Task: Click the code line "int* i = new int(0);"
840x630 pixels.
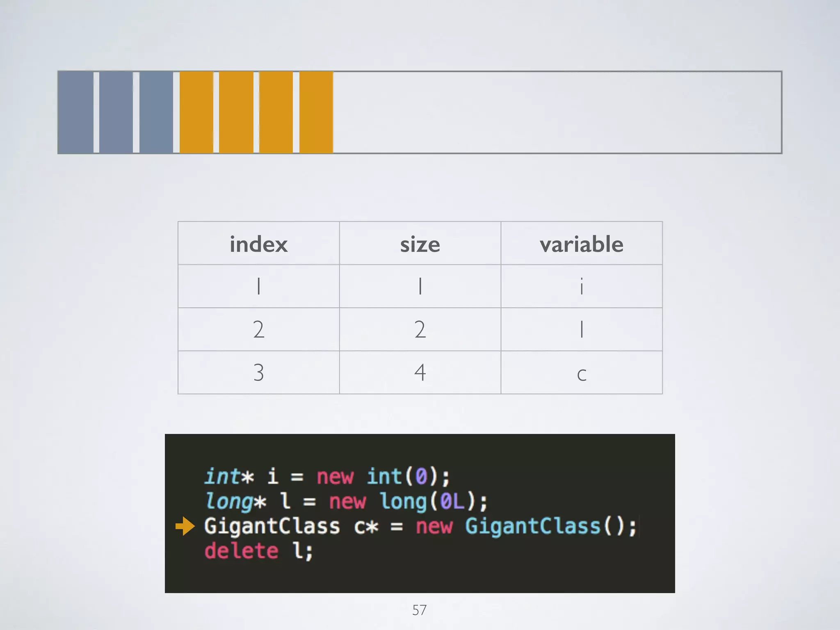Action: (x=327, y=477)
